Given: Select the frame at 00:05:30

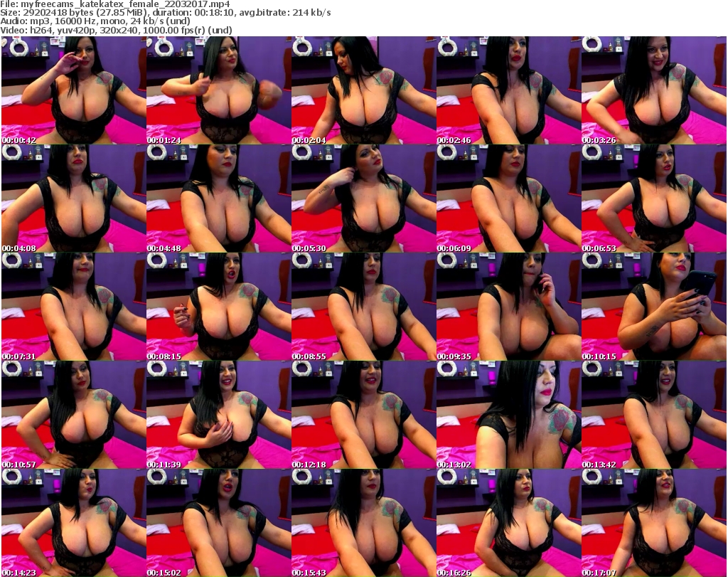Looking at the screenshot, I should coord(363,198).
